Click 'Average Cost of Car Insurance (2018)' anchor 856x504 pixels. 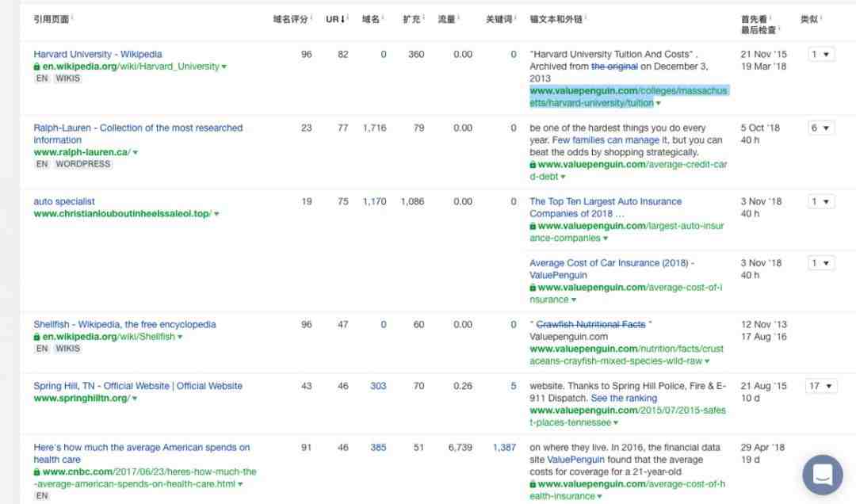click(611, 269)
